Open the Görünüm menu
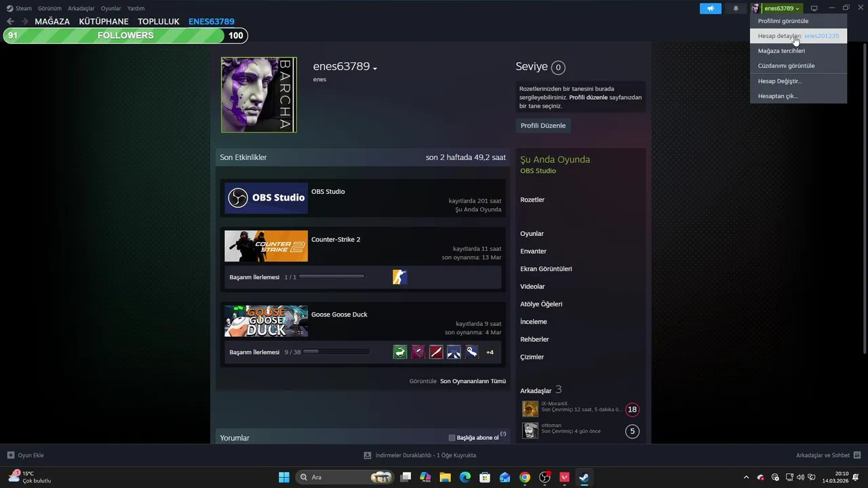868x488 pixels. tap(50, 8)
